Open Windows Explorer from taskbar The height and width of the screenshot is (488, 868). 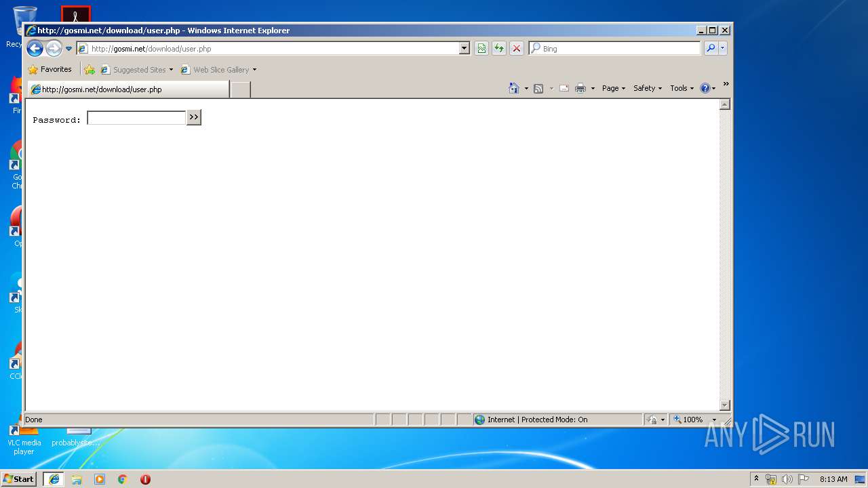(x=77, y=479)
